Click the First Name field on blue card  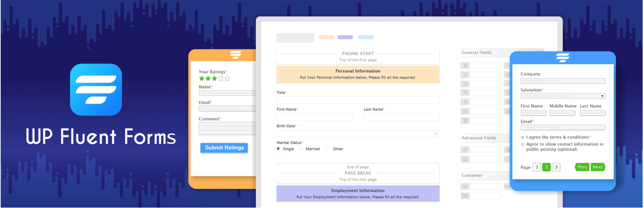pyautogui.click(x=533, y=113)
